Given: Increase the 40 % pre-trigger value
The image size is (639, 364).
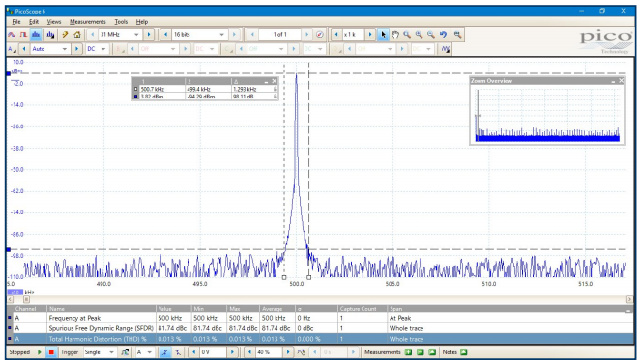Looking at the screenshot, I should tap(288, 352).
